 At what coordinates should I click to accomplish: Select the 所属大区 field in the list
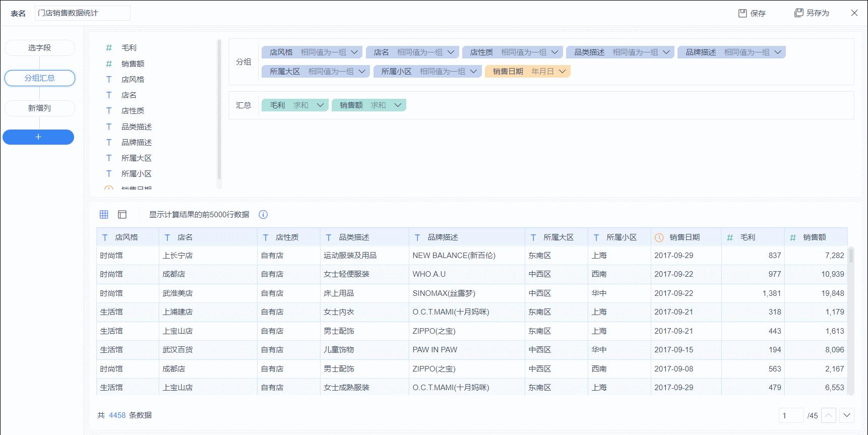click(x=137, y=158)
